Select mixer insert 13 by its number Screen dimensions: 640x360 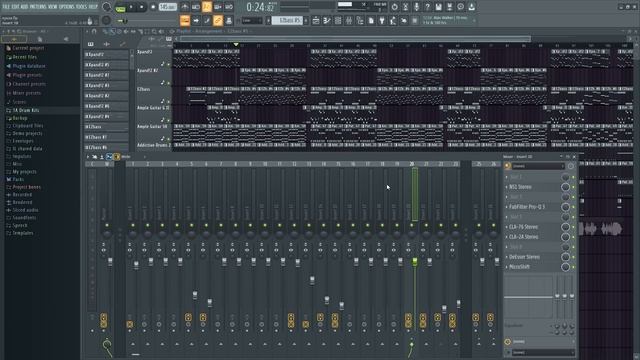tap(309, 164)
